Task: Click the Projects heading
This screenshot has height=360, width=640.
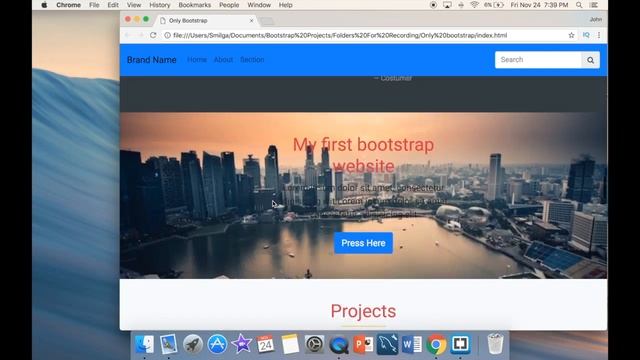Action: coord(363,311)
